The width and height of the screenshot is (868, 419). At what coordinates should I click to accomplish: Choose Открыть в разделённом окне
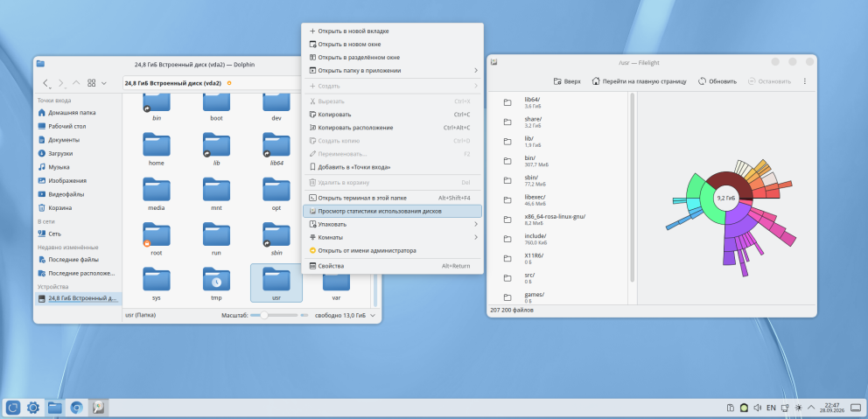click(393, 58)
